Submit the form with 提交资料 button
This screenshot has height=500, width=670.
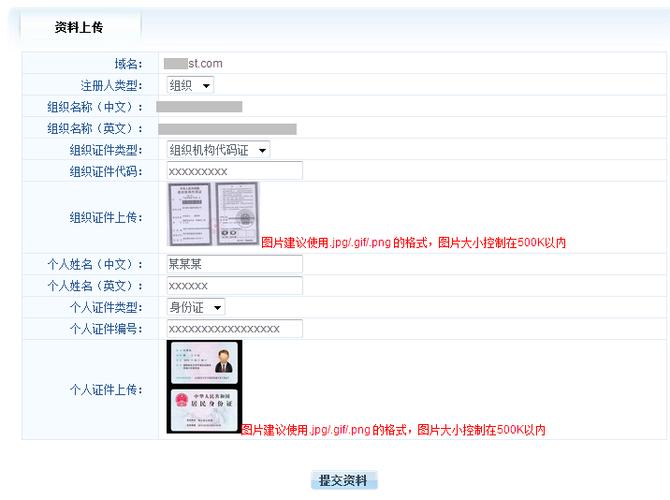(344, 480)
